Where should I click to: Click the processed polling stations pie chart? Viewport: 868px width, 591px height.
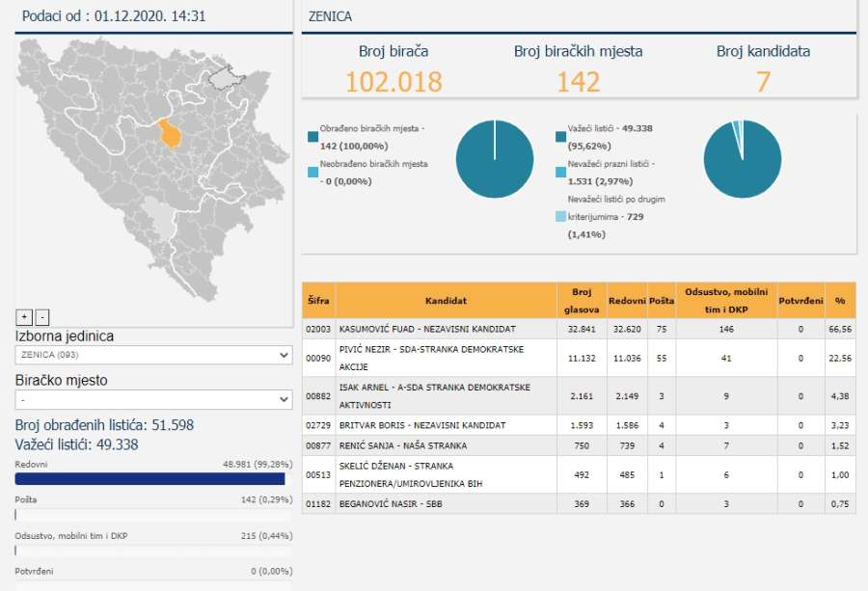point(494,159)
